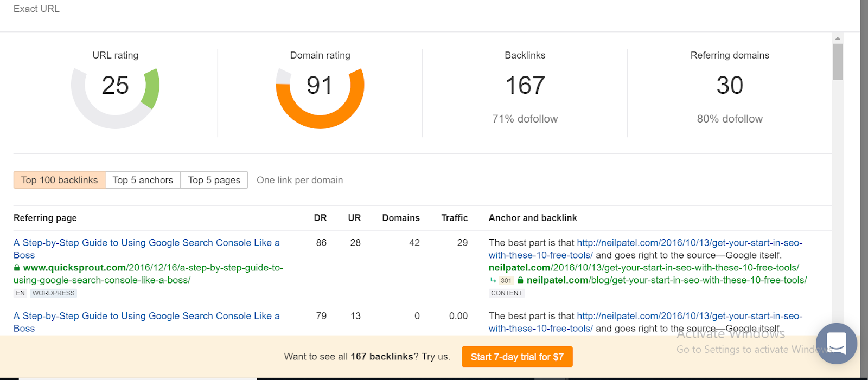Open the chat support bubble icon

click(x=836, y=343)
